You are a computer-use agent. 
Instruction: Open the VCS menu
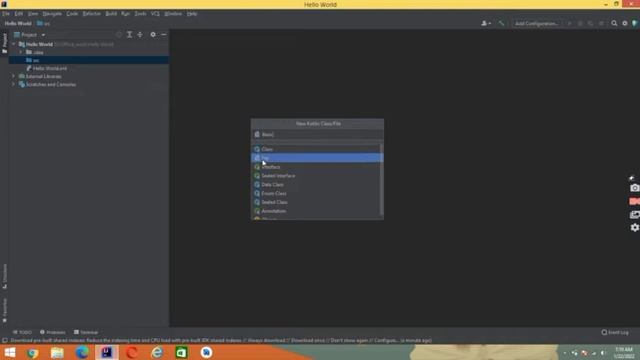[x=155, y=13]
